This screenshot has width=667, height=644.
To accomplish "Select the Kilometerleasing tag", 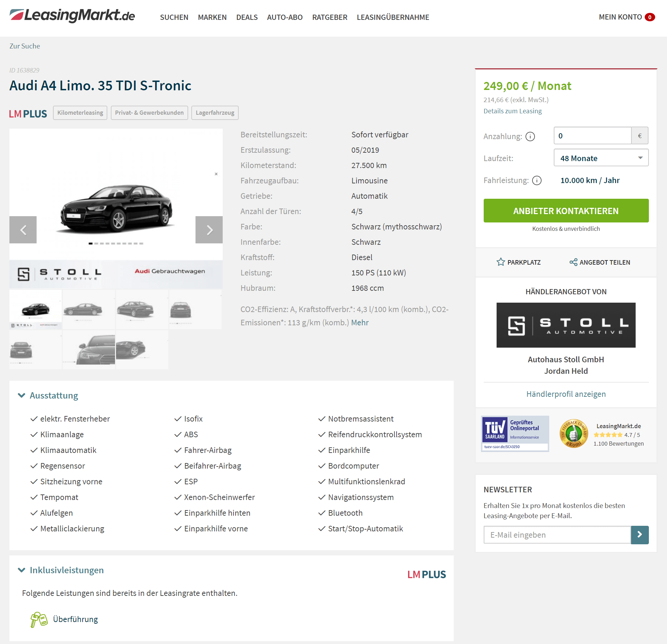I will tap(80, 113).
